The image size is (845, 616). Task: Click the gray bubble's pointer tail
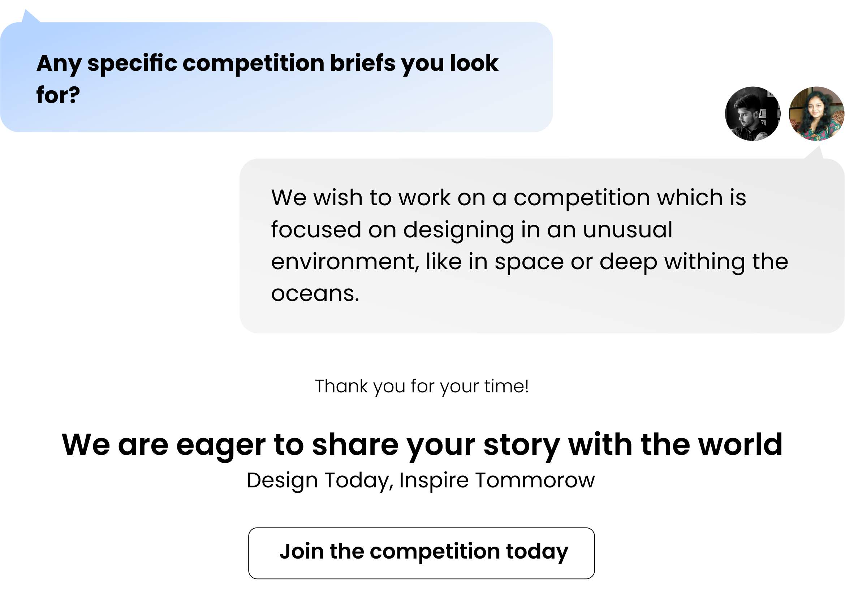[x=814, y=152]
